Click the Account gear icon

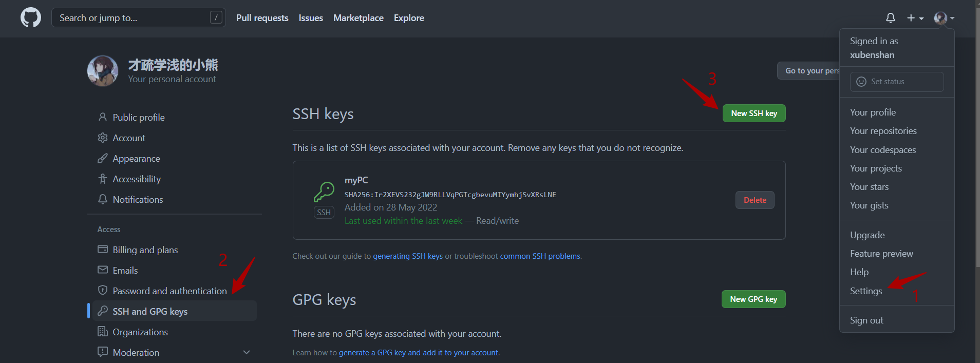click(103, 138)
